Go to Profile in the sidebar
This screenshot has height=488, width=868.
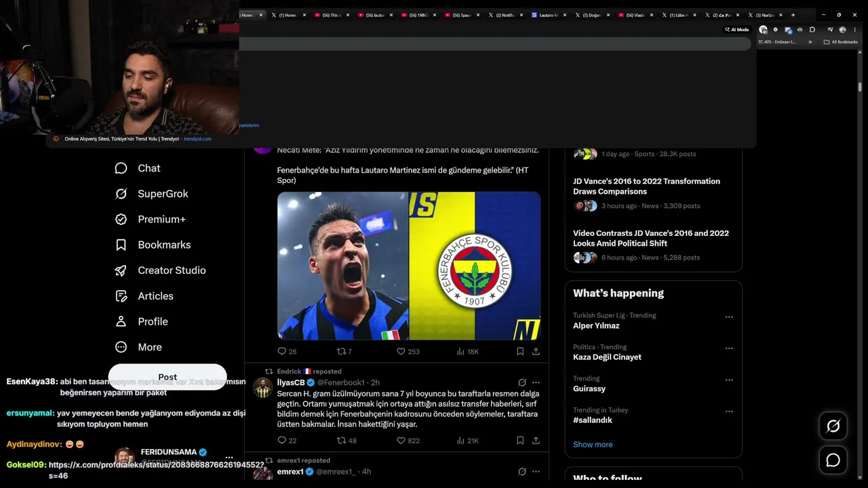pyautogui.click(x=141, y=321)
